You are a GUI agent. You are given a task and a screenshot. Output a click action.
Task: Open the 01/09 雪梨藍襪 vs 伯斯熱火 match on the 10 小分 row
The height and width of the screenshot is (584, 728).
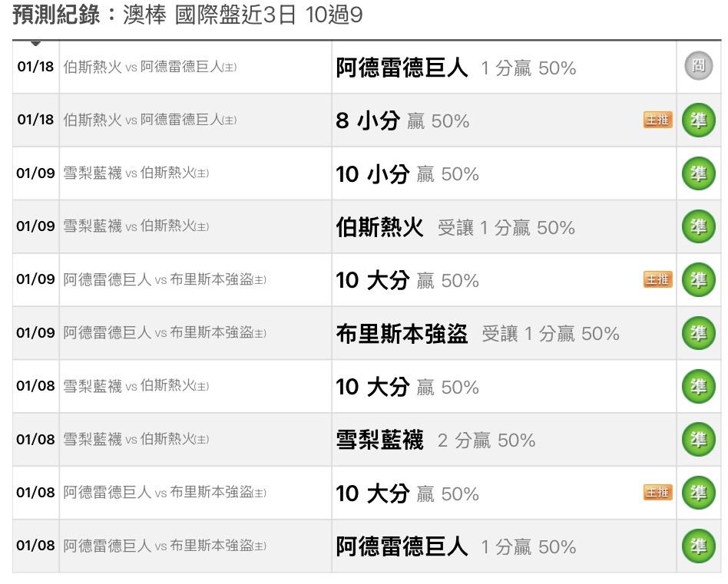(x=136, y=173)
